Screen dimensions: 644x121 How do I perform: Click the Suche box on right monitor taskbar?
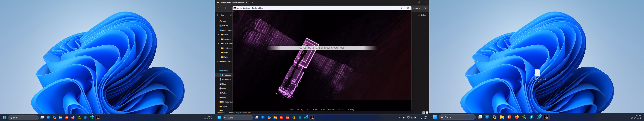(x=458, y=117)
